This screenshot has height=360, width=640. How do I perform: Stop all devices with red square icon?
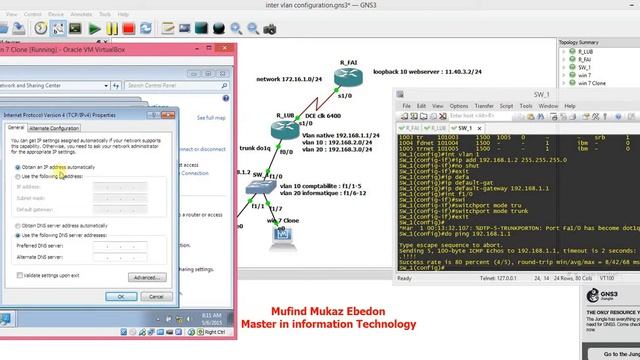[129, 29]
